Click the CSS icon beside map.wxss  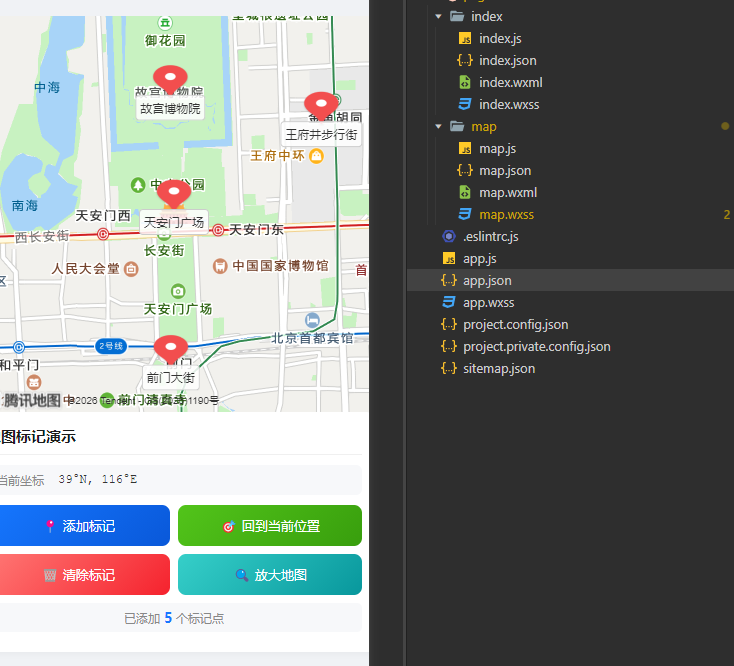point(465,214)
